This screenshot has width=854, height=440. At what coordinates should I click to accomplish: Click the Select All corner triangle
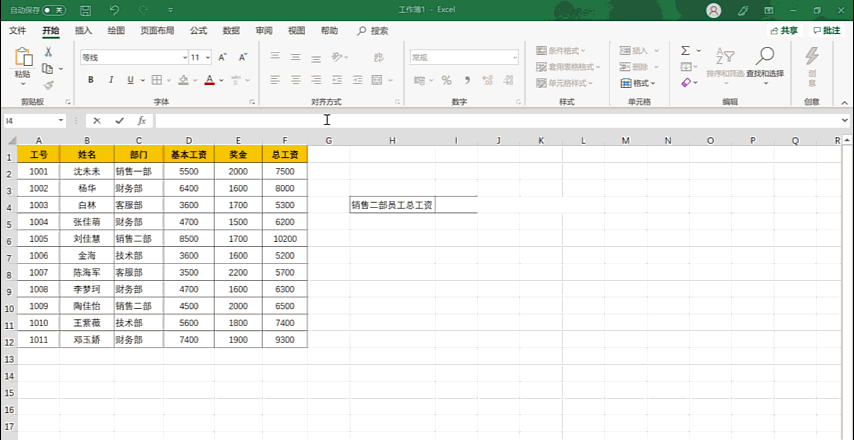pos(11,140)
